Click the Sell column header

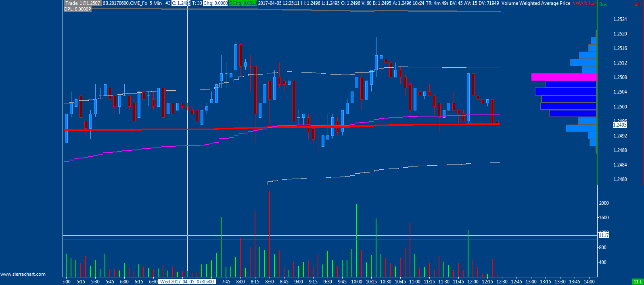pyautogui.click(x=637, y=4)
